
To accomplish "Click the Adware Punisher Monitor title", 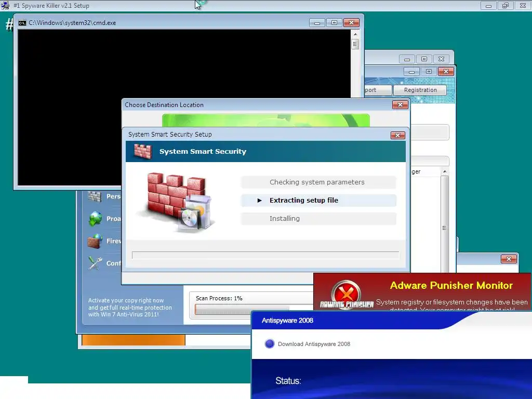I will (x=451, y=285).
